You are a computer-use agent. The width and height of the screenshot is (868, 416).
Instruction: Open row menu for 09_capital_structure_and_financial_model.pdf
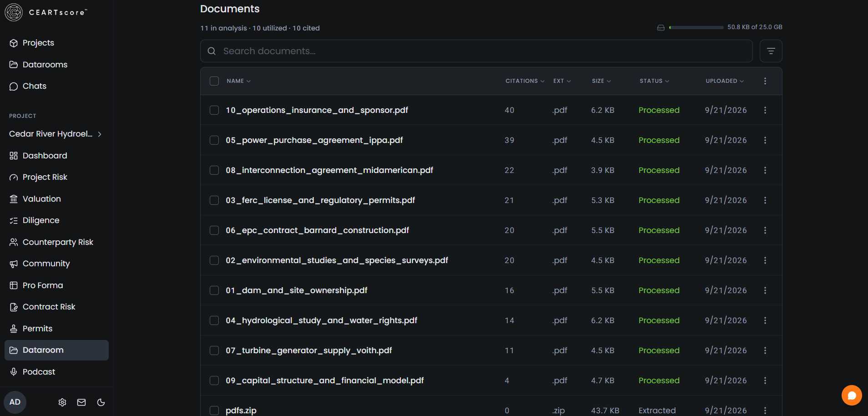coord(765,380)
